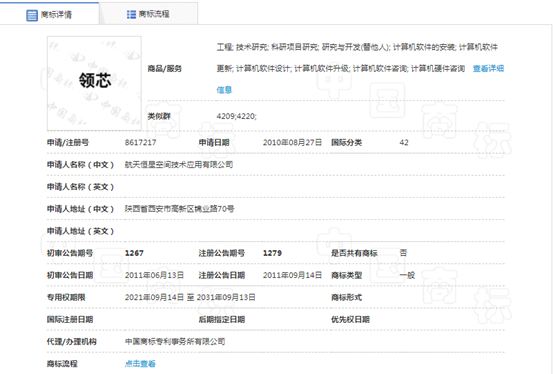This screenshot has height=374, width=553.
Task: Click the 商标详情 tab document icon
Action: tap(32, 15)
